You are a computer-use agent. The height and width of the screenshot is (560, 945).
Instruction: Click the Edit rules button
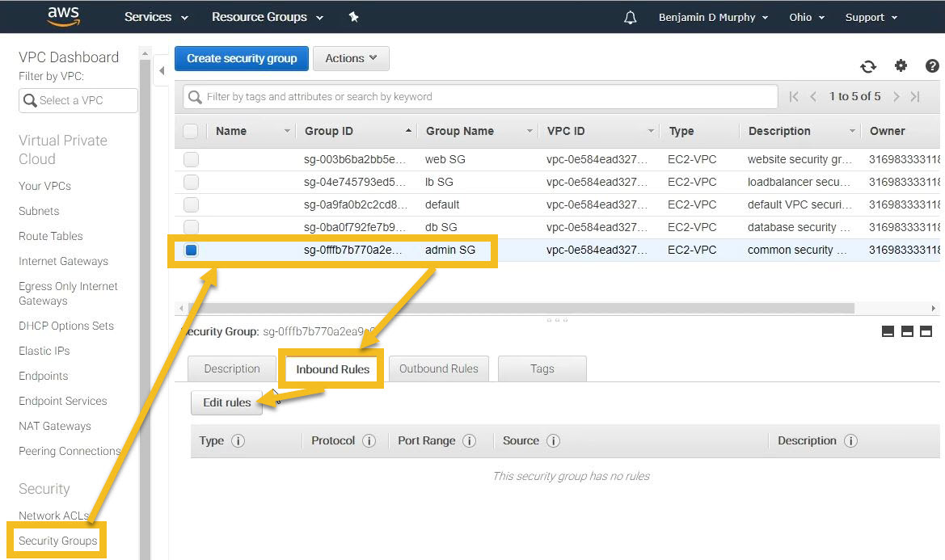226,402
